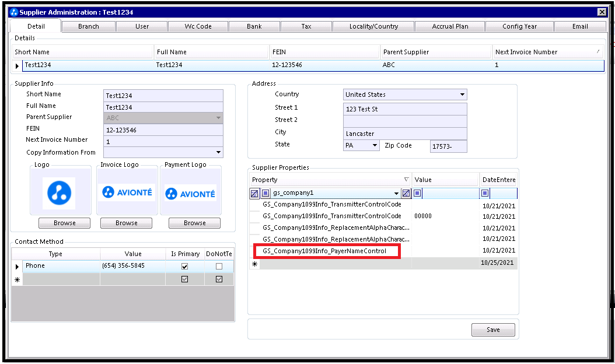Screen dimensions: 615x364
Task: Click the new row asterisk in Contact Method
Action: click(x=18, y=279)
